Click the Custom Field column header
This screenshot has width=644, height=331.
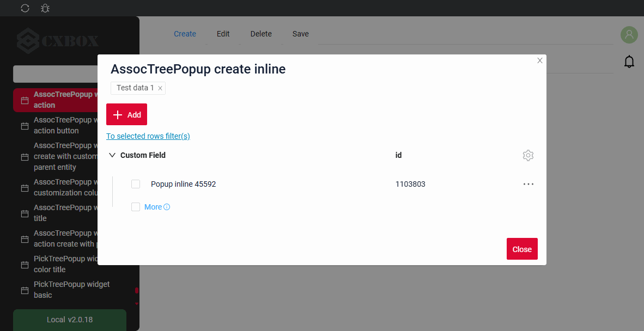[143, 155]
